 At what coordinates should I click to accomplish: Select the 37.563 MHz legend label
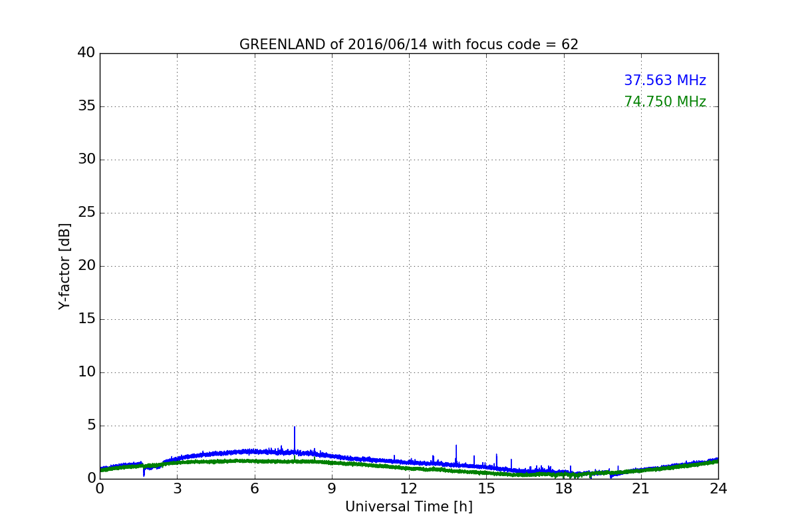click(665, 80)
